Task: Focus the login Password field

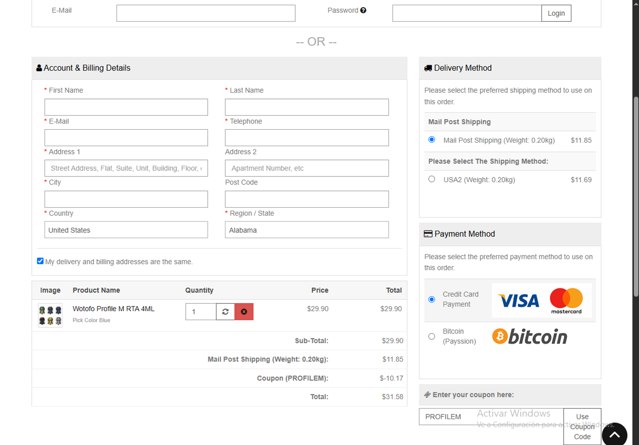Action: [x=467, y=13]
